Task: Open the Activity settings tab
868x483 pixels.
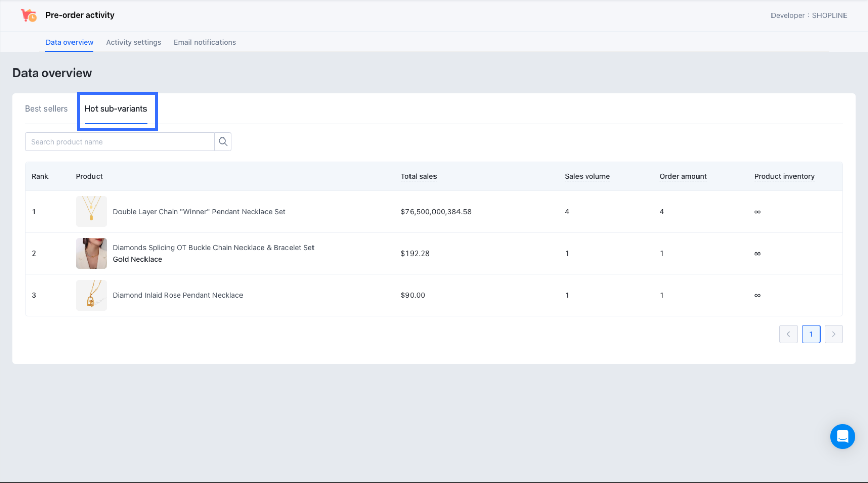Action: [133, 42]
